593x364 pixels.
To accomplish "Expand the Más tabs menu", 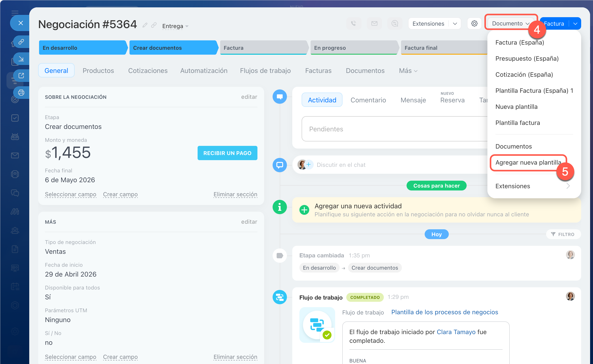I will tap(408, 70).
